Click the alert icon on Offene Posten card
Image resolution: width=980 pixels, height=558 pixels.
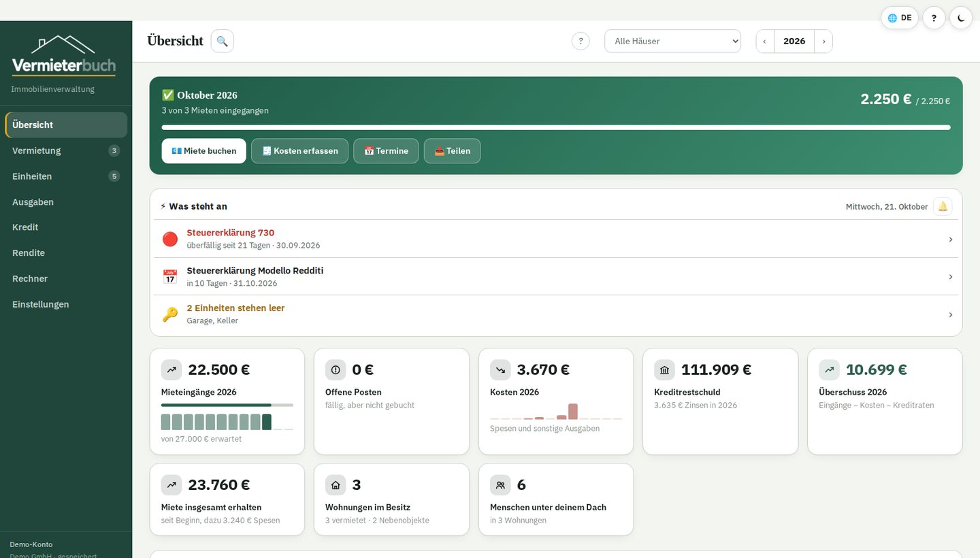336,370
